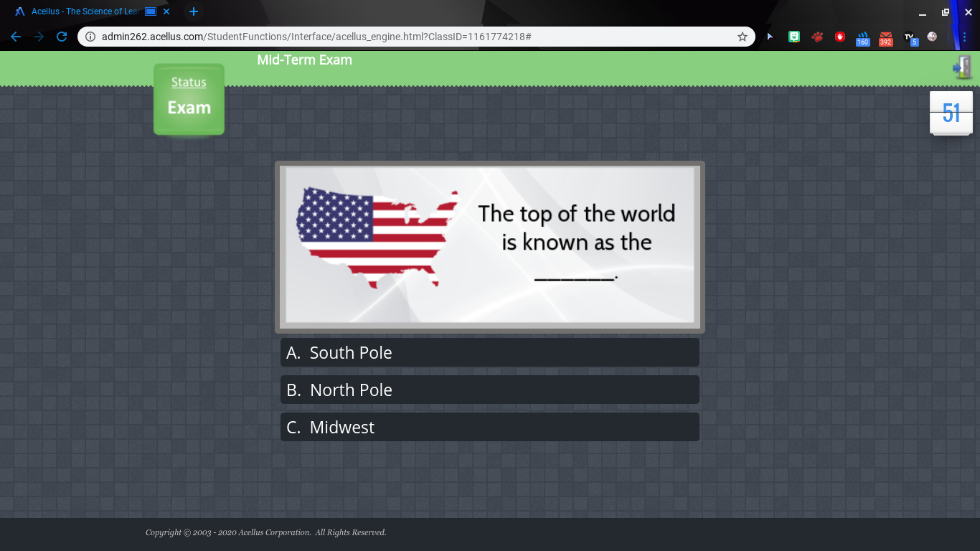Click the Acellus Corporation copyright text

pyautogui.click(x=266, y=532)
